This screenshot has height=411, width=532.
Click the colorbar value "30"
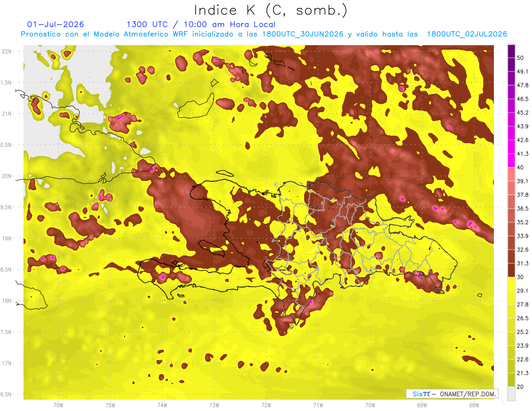(520, 277)
